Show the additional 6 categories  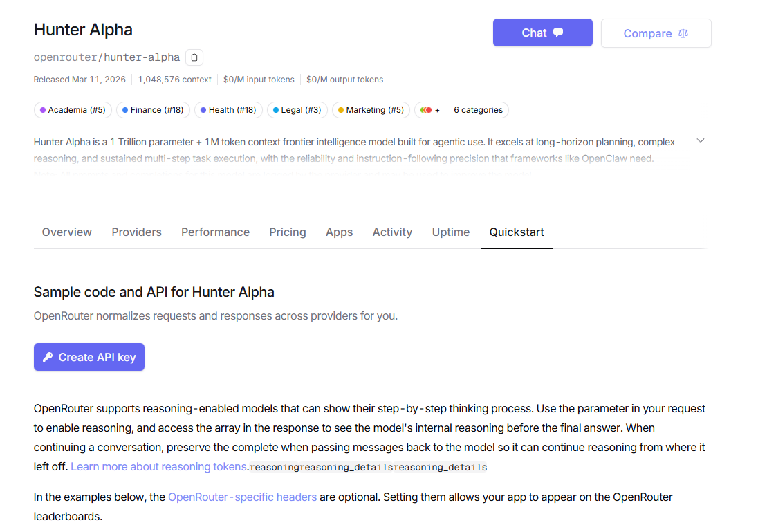pos(477,110)
